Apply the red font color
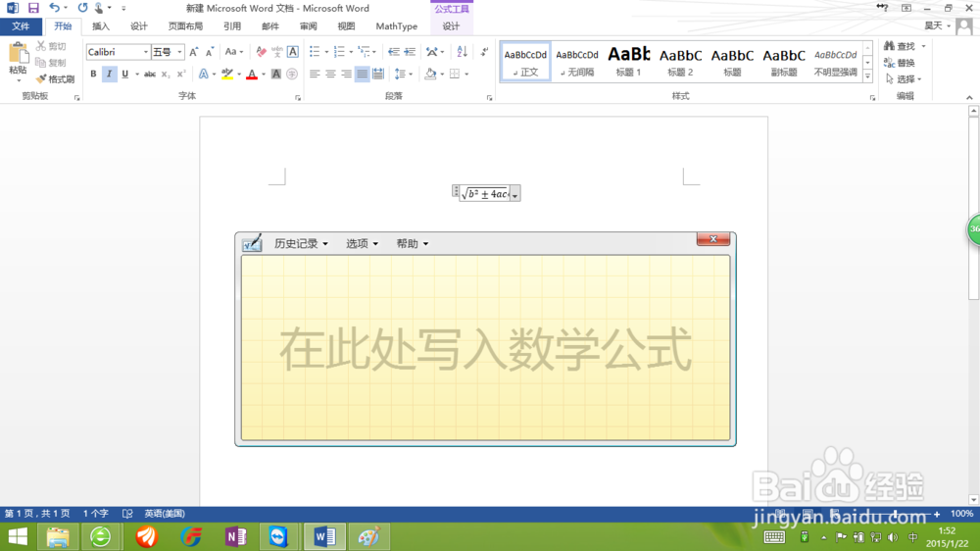 (x=252, y=74)
